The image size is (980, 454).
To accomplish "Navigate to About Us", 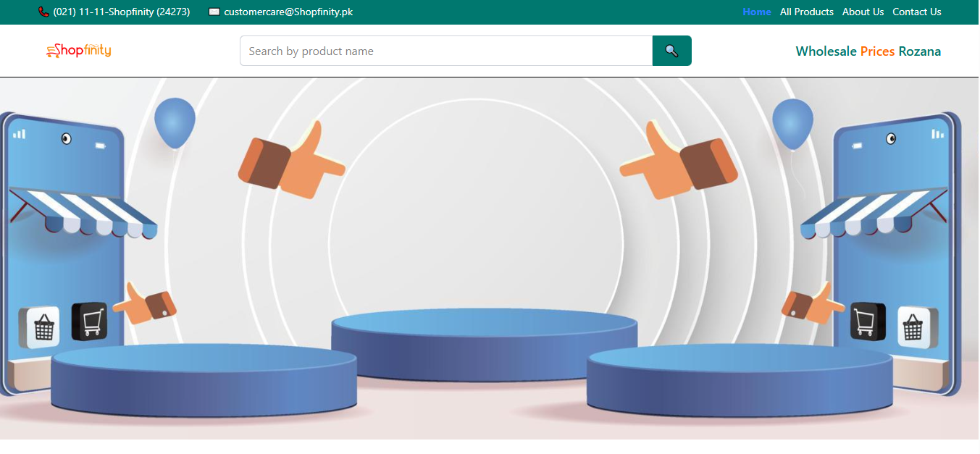I will (x=863, y=12).
